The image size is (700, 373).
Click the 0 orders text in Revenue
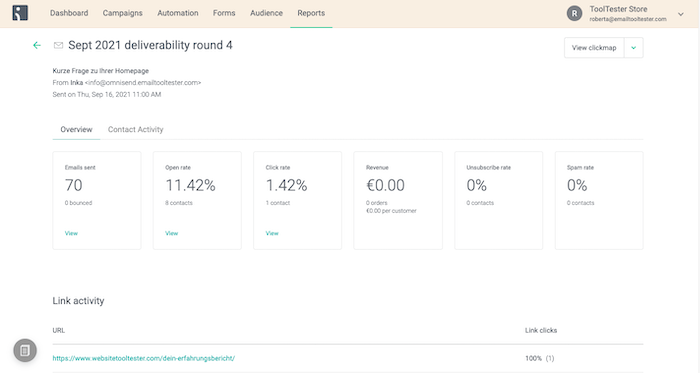pos(377,203)
